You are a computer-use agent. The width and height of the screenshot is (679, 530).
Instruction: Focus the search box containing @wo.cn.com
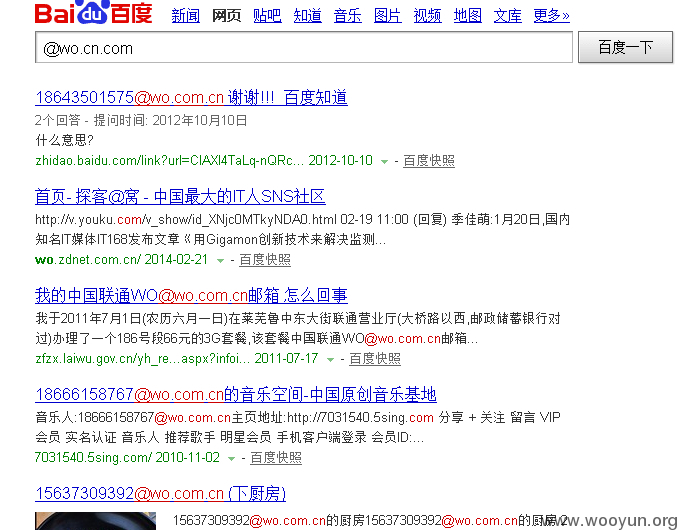[304, 47]
